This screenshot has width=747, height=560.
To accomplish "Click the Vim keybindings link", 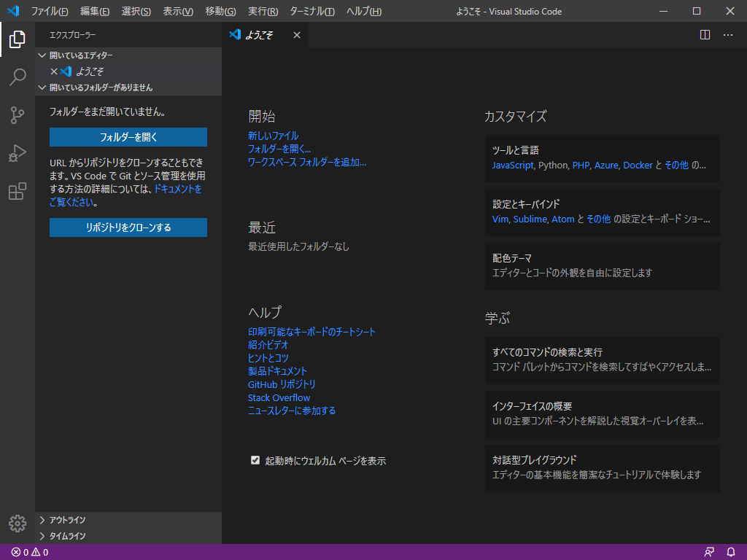I will 500,219.
